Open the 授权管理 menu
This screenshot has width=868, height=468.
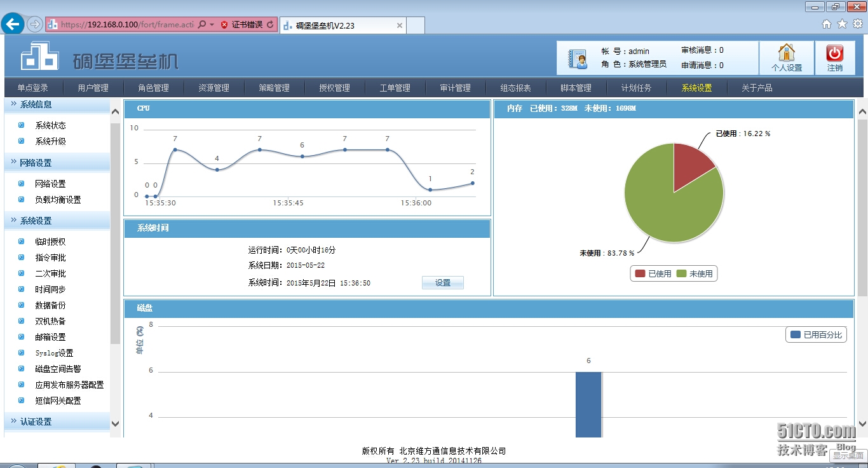(x=334, y=88)
